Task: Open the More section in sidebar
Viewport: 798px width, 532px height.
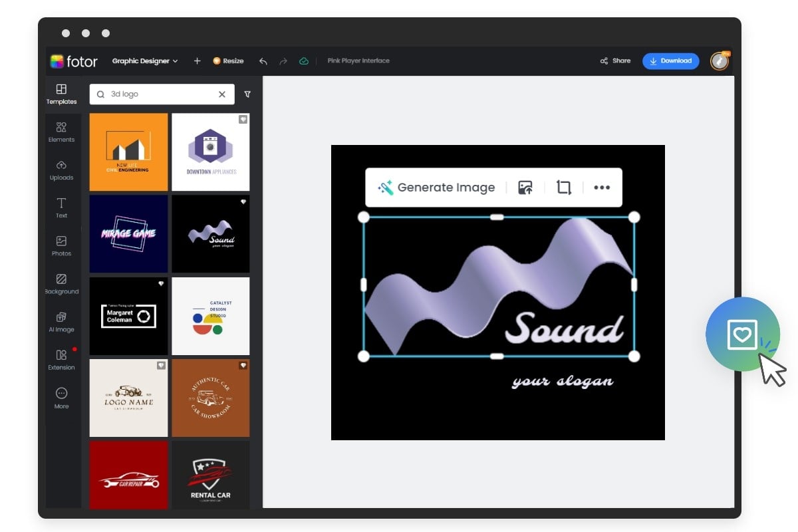Action: (61, 398)
